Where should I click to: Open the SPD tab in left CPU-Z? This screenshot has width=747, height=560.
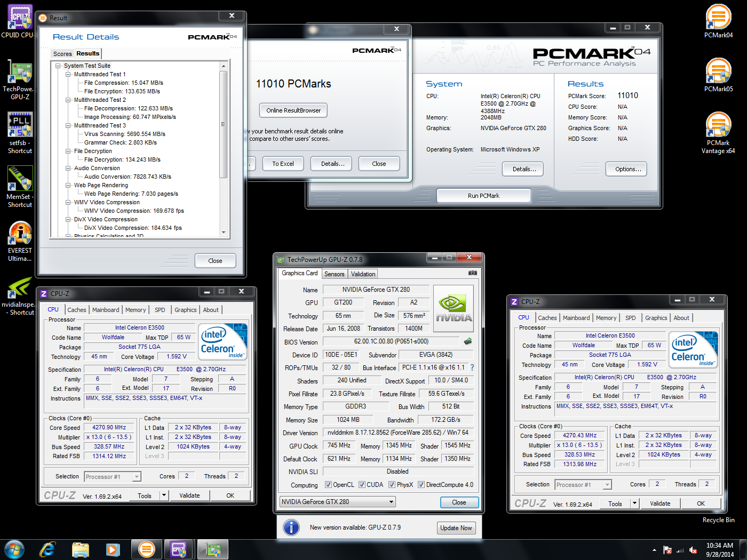coord(160,310)
